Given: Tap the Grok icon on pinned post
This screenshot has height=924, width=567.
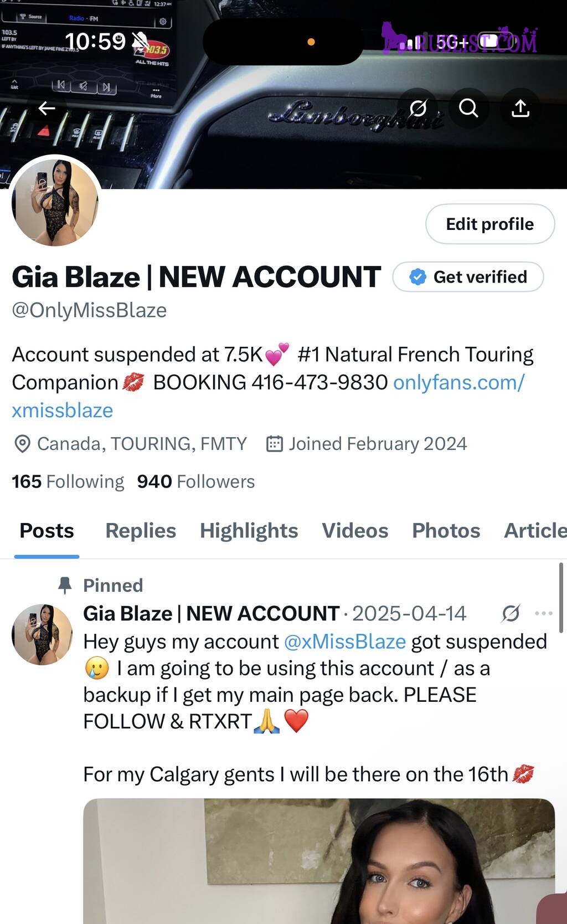Looking at the screenshot, I should (x=511, y=613).
